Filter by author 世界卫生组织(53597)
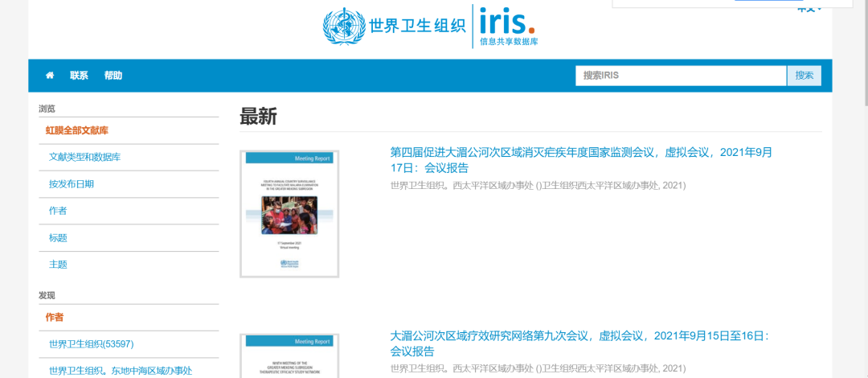This screenshot has height=378, width=868. 92,344
